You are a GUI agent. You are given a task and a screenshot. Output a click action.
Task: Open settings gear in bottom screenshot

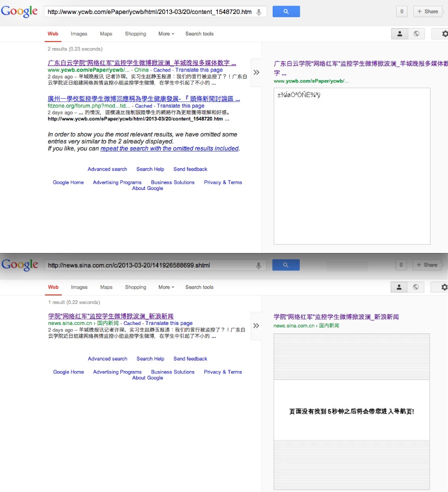pyautogui.click(x=444, y=287)
